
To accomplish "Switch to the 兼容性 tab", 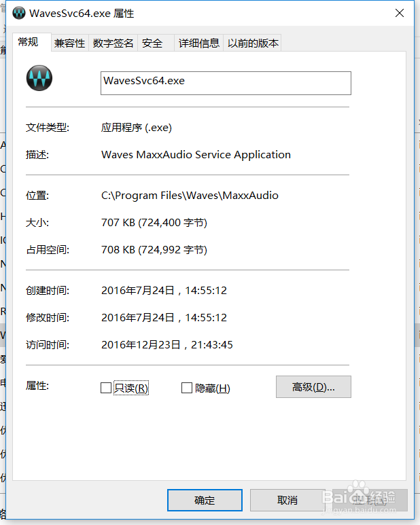I will pyautogui.click(x=70, y=43).
